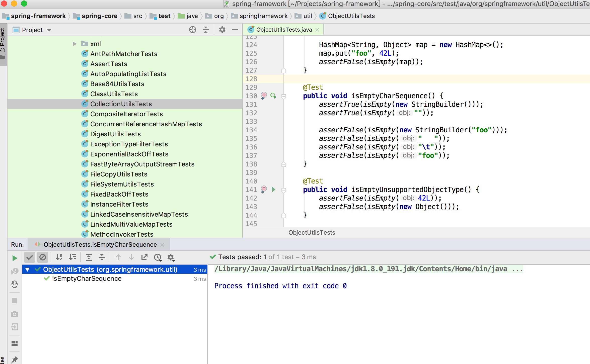Select FileCopyUtilsTests in project tree
The width and height of the screenshot is (590, 364).
point(119,174)
